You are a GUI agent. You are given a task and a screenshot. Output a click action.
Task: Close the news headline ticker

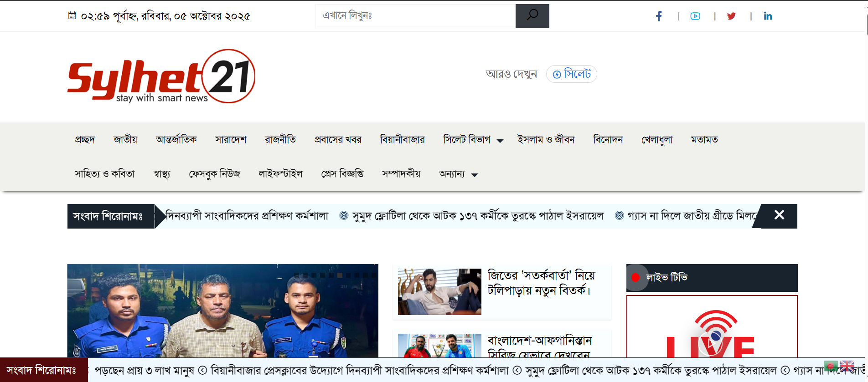point(779,215)
